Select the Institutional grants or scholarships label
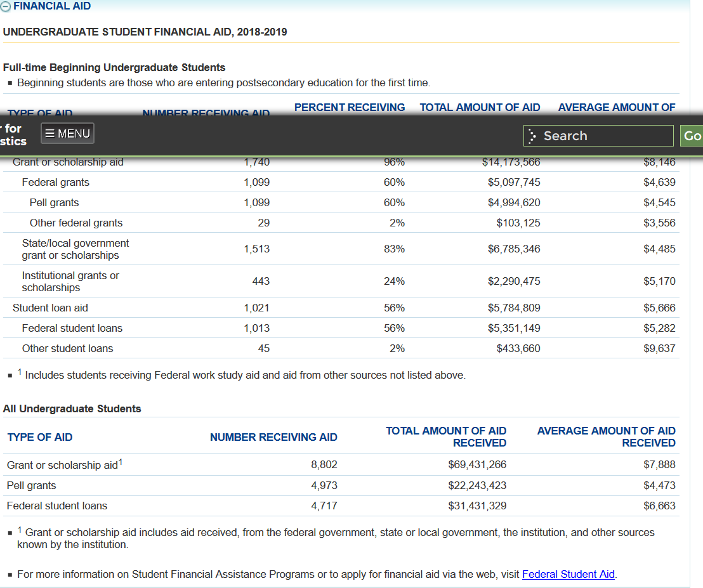The width and height of the screenshot is (703, 588). (x=70, y=282)
